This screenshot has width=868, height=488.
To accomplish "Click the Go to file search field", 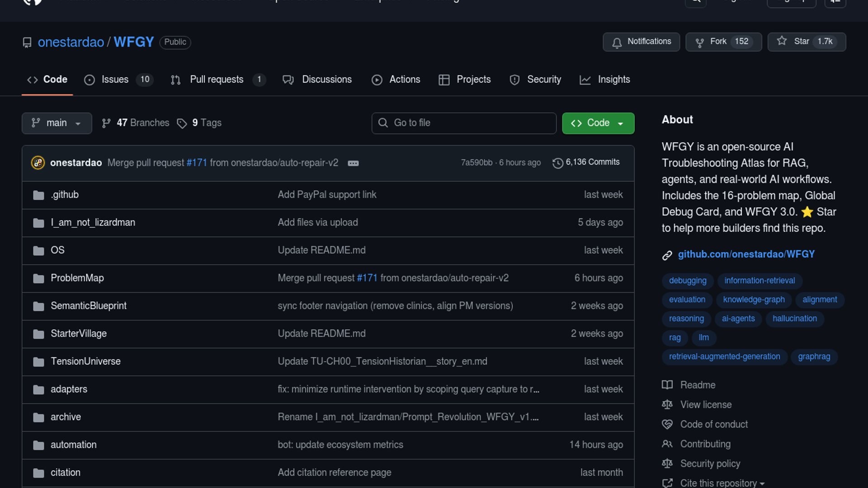I will 464,123.
